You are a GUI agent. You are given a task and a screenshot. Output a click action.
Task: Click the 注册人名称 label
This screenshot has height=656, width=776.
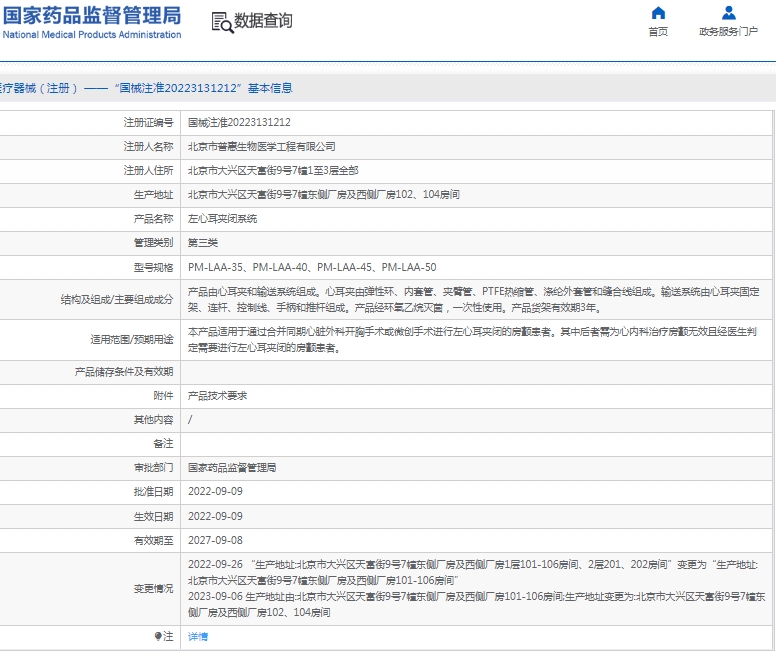(x=148, y=147)
